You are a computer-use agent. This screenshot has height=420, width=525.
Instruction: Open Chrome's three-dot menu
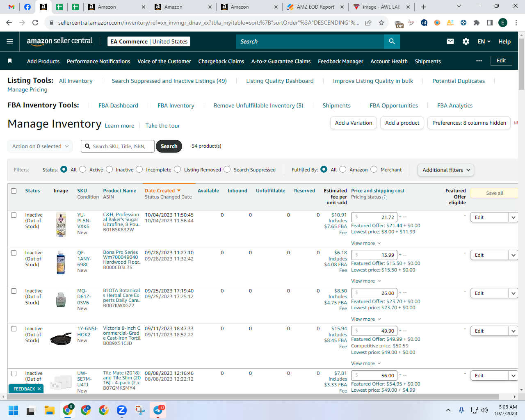pyautogui.click(x=516, y=23)
